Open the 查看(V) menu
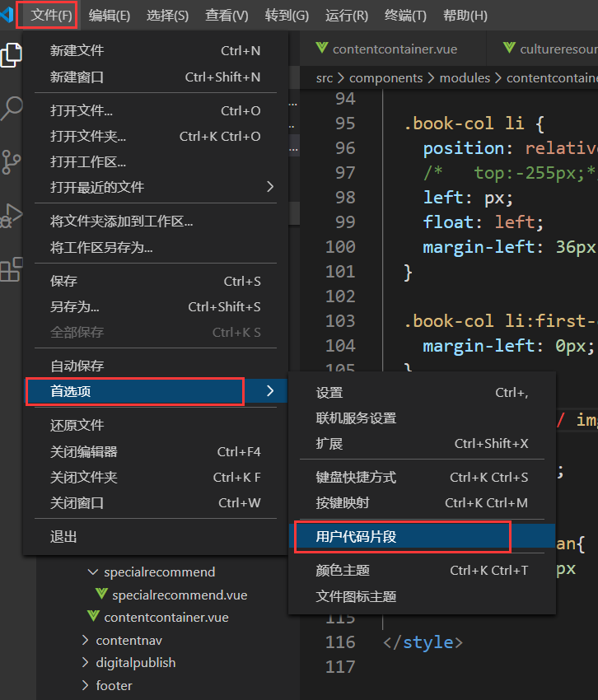Image resolution: width=598 pixels, height=700 pixels. [227, 15]
